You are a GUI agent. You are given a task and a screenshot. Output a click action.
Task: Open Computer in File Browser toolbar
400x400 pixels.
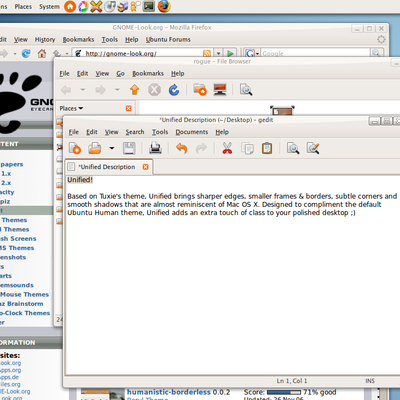pos(220,90)
